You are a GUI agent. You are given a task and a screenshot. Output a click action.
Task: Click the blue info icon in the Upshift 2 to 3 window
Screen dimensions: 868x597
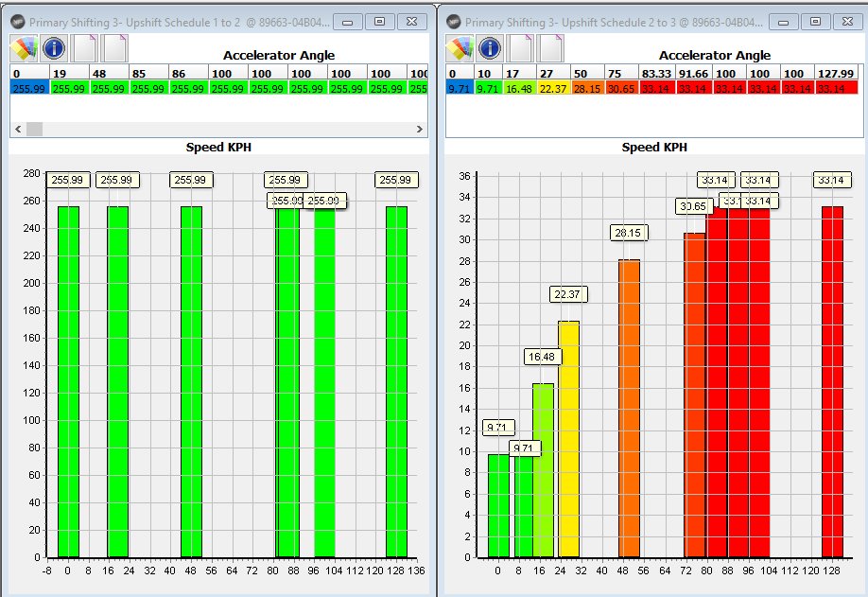(490, 48)
